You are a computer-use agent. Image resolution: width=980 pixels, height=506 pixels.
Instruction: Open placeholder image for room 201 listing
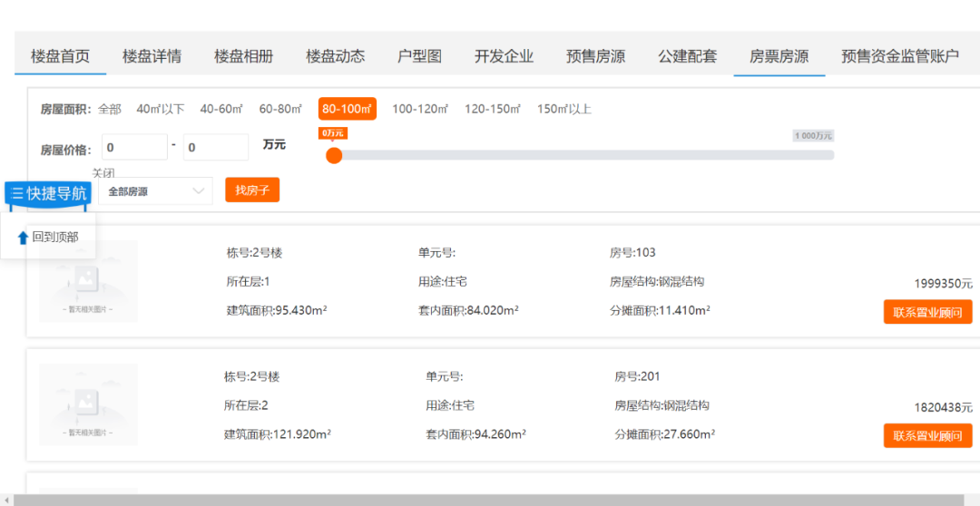(88, 404)
